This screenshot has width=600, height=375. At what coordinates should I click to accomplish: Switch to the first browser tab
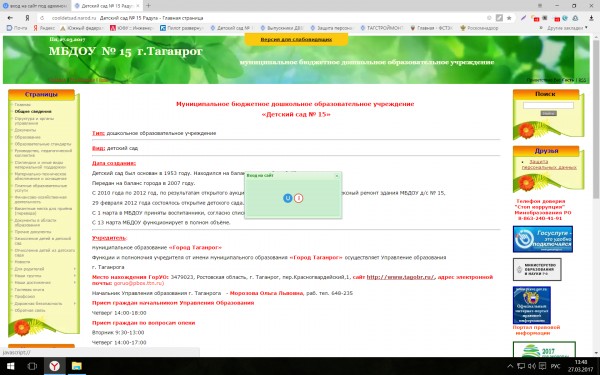coord(35,6)
